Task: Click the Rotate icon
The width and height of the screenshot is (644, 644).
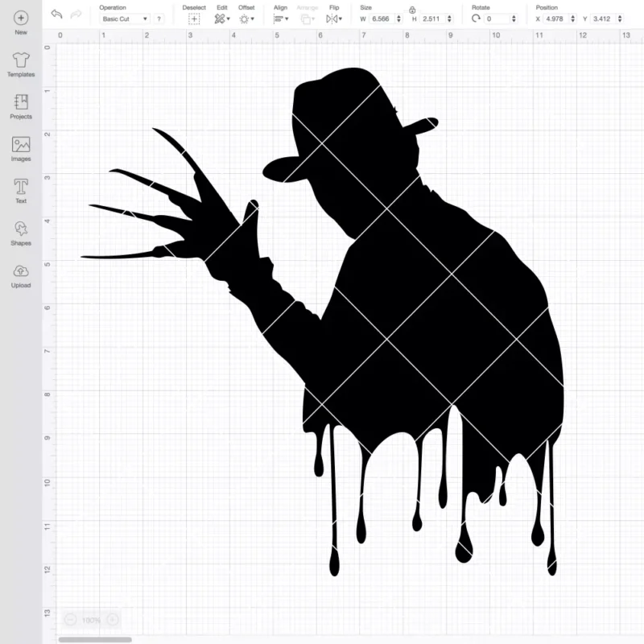Action: pyautogui.click(x=476, y=19)
